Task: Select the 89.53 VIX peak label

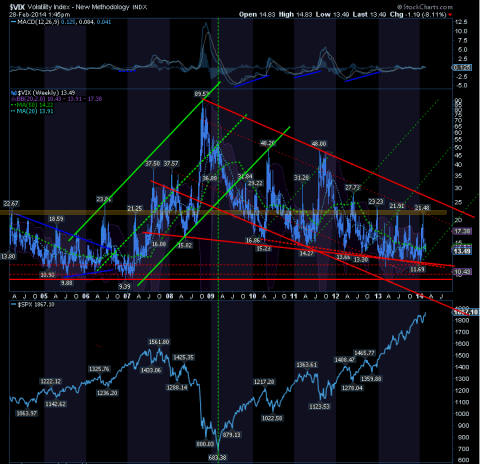Action: coord(202,94)
